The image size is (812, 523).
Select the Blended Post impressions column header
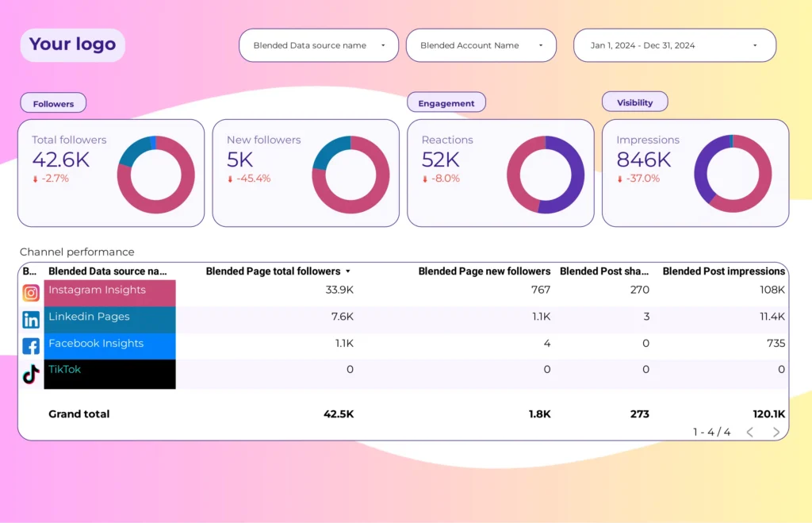point(724,271)
